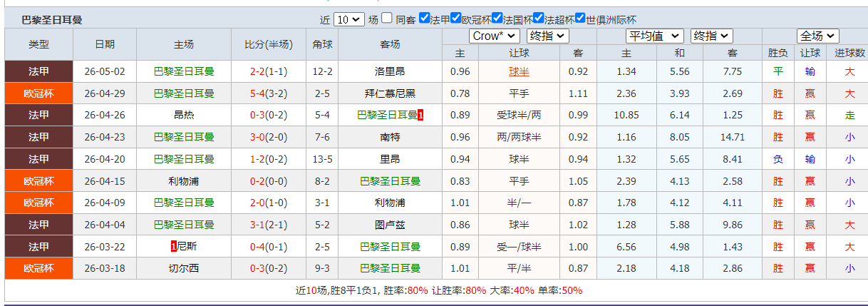Viewport: 868px width, 306px height.
Task: Click the 负 result in 里昂 row
Action: coord(777,159)
